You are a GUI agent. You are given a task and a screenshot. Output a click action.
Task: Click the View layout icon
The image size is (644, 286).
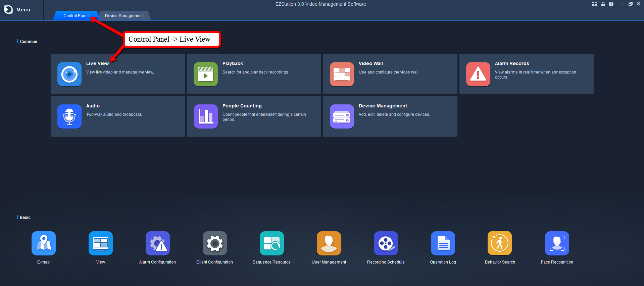(101, 243)
